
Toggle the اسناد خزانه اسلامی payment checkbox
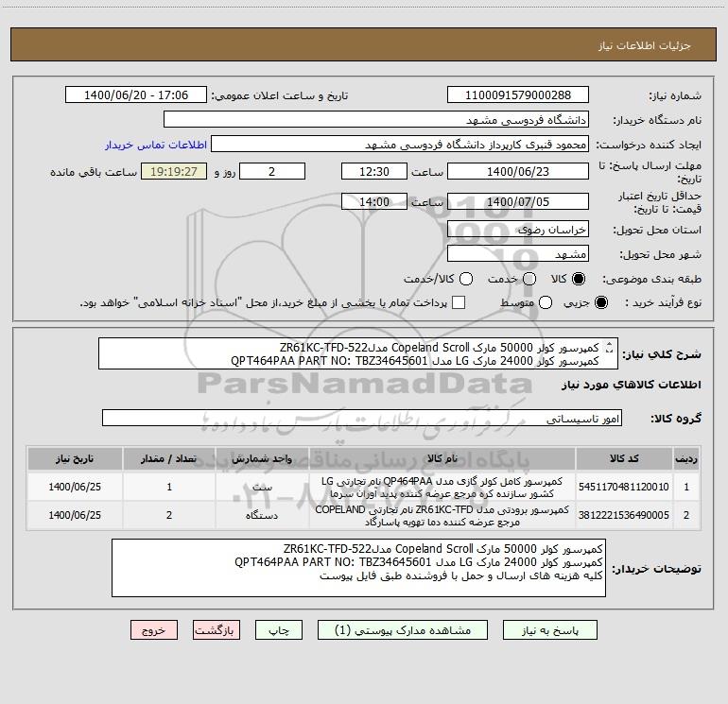[x=459, y=302]
